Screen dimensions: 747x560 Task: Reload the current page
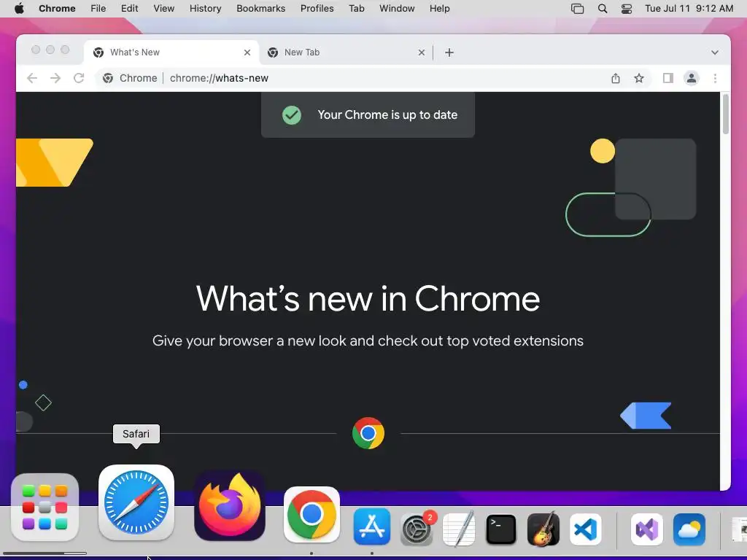(x=79, y=78)
